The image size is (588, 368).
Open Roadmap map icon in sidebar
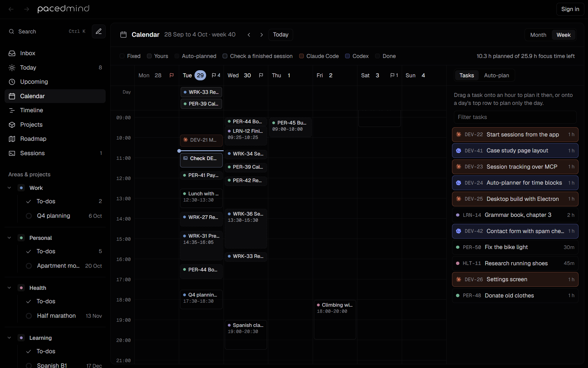12,139
